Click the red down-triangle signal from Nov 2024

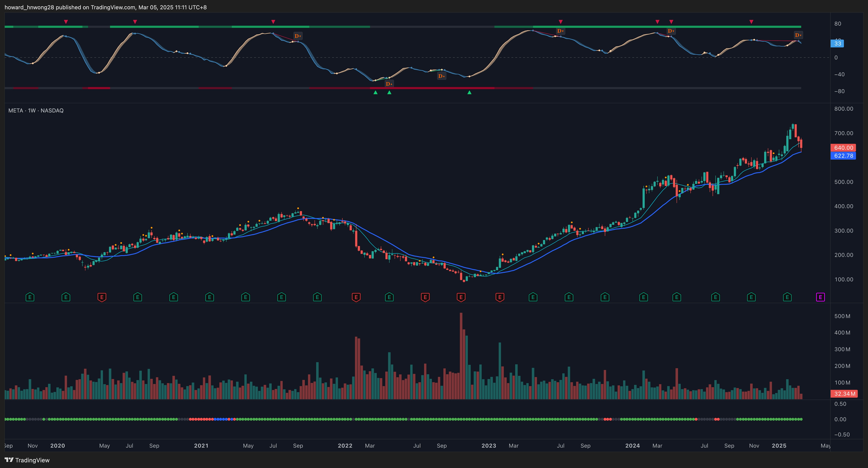pos(751,21)
